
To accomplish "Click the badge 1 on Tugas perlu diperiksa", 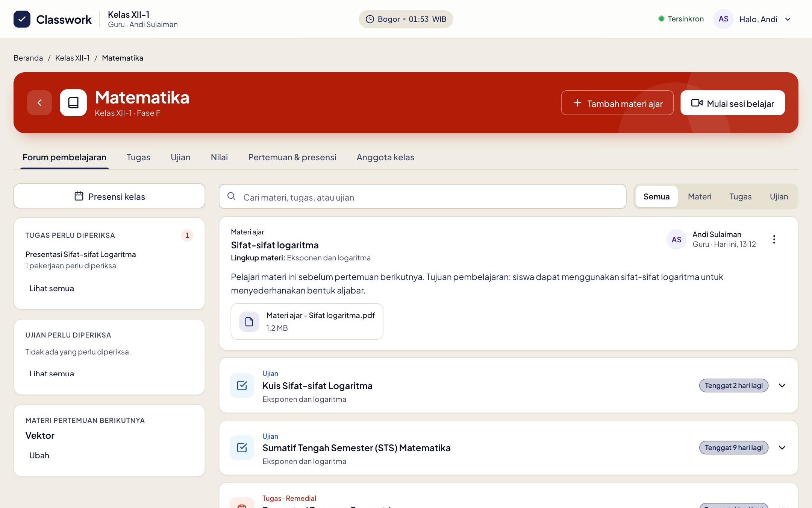I will [x=187, y=235].
